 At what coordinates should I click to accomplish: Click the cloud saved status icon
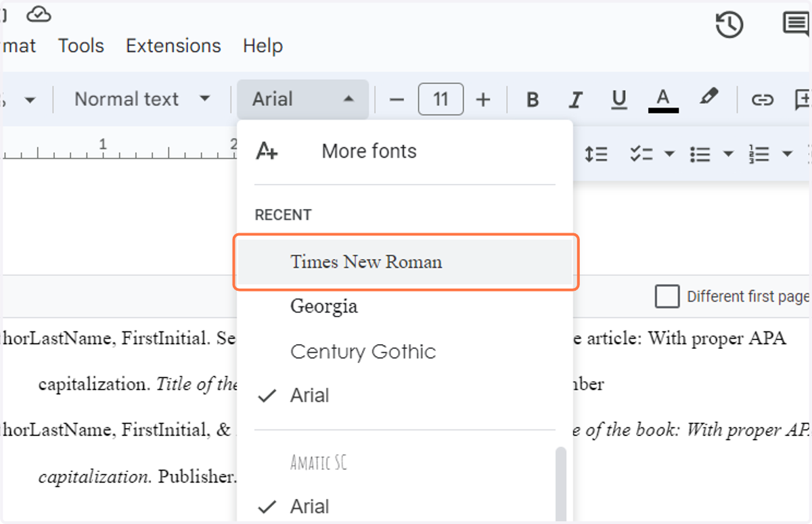[x=39, y=14]
